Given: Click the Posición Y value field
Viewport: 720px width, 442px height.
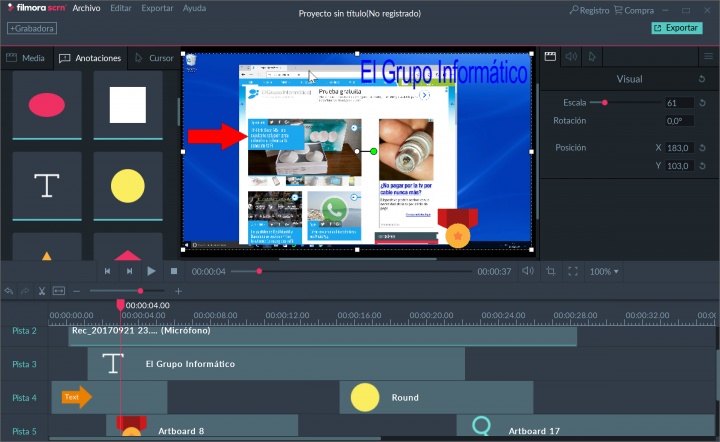Looking at the screenshot, I should pyautogui.click(x=679, y=166).
